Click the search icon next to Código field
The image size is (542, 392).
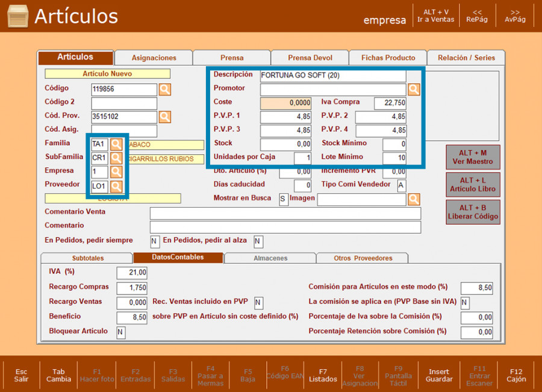(164, 90)
